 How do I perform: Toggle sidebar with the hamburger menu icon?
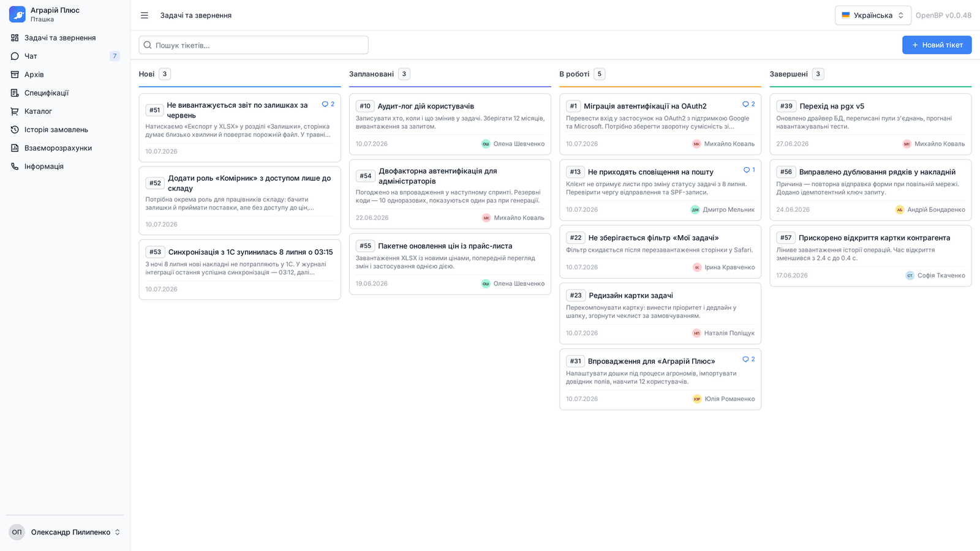point(145,15)
